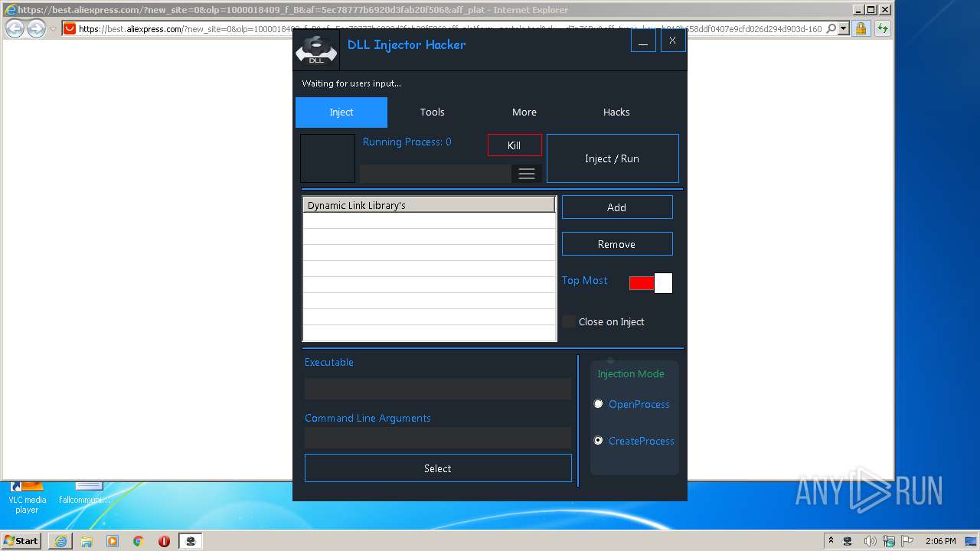Image resolution: width=980 pixels, height=551 pixels.
Task: Click the IE refresh page icon
Action: pyautogui.click(x=882, y=29)
